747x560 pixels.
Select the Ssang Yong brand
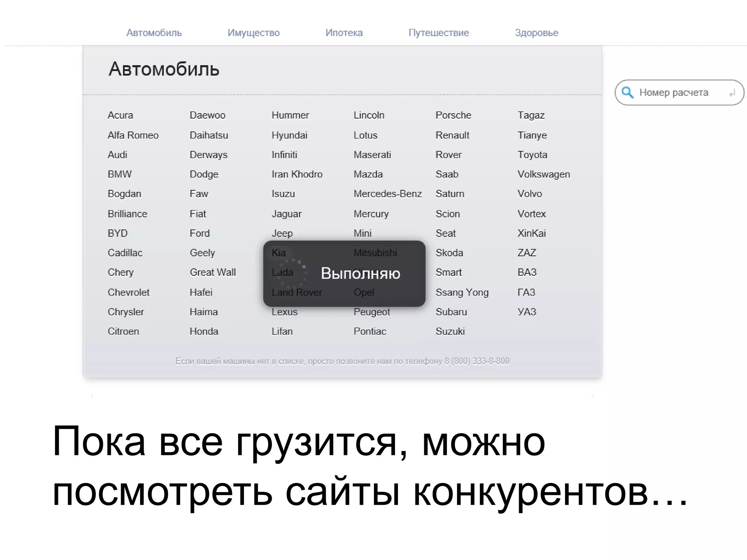click(462, 292)
